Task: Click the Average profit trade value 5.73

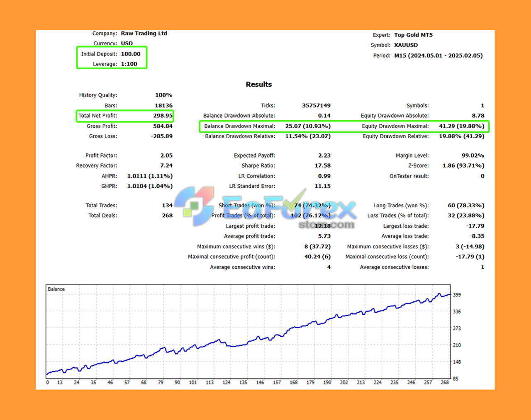Action: [x=324, y=236]
